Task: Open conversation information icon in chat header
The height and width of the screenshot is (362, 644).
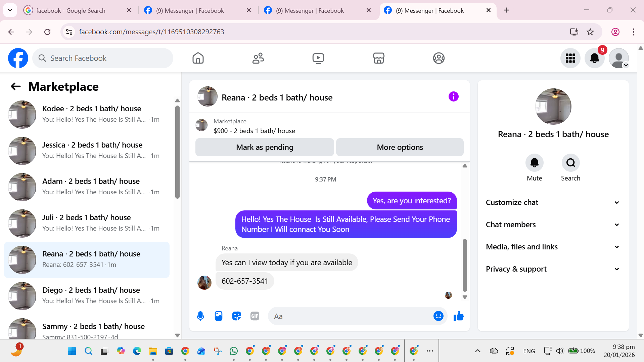Action: (x=453, y=97)
